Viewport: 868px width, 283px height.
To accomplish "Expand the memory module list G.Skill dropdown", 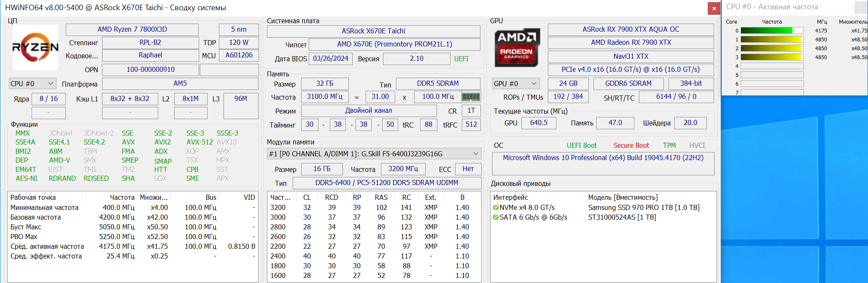I will (x=374, y=154).
